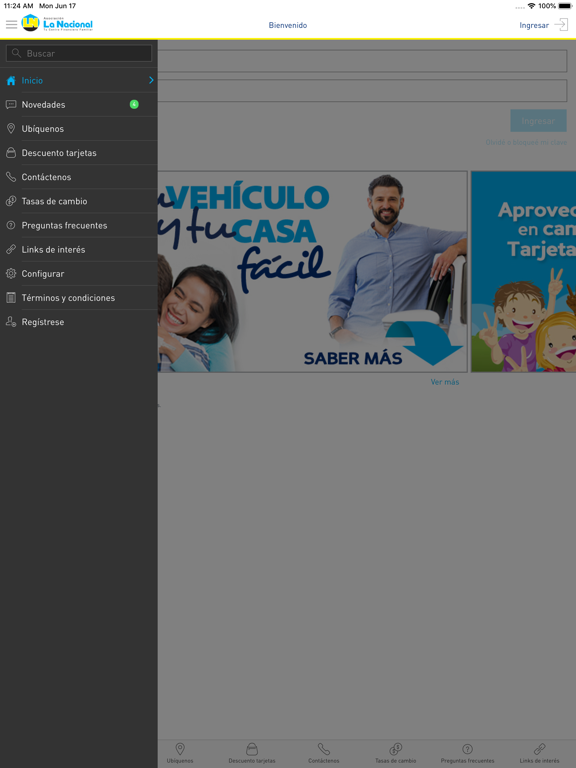Click the battery indicator in status bar
This screenshot has height=768, width=576.
(x=565, y=6)
